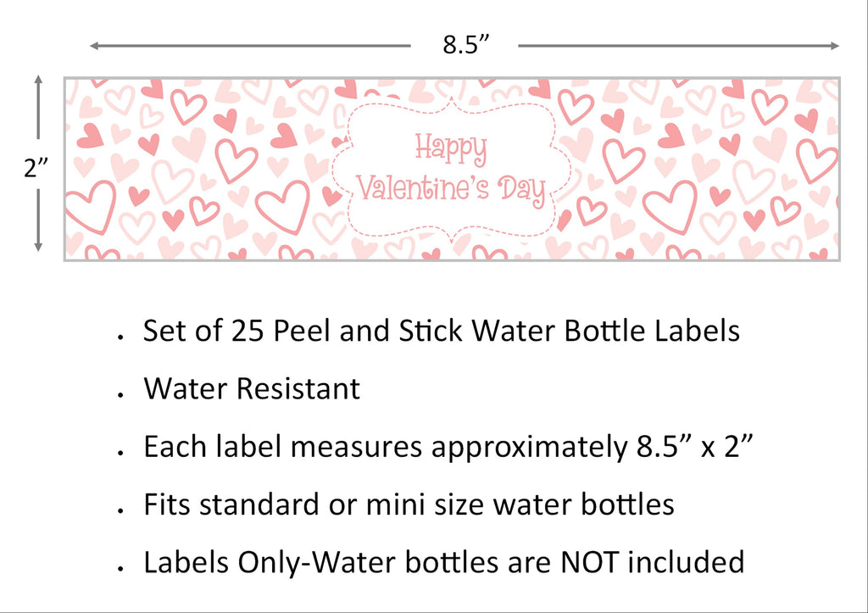The height and width of the screenshot is (613, 868).
Task: Click the word Happy in the label
Action: [x=451, y=149]
